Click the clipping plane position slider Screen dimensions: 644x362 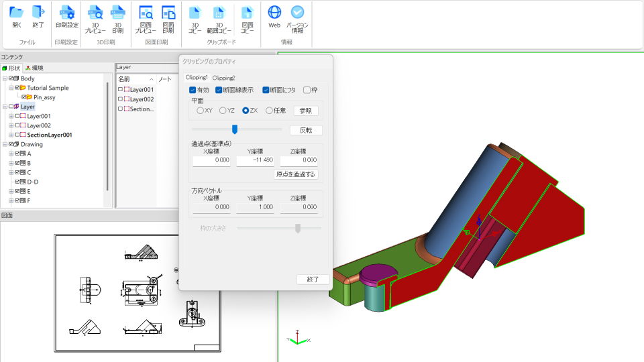pyautogui.click(x=235, y=129)
